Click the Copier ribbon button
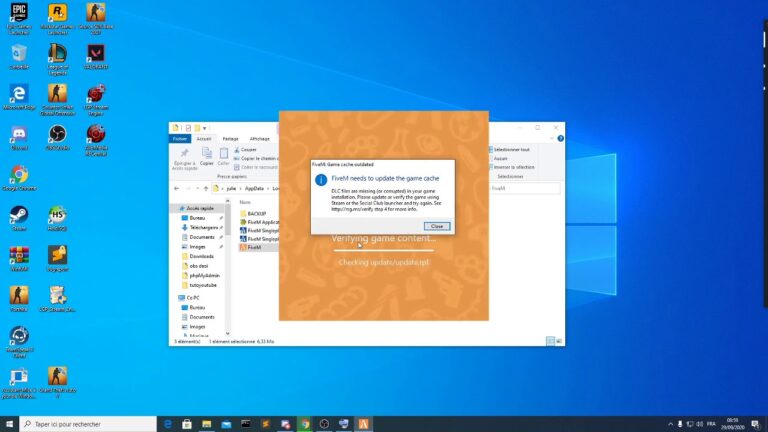 pos(207,157)
